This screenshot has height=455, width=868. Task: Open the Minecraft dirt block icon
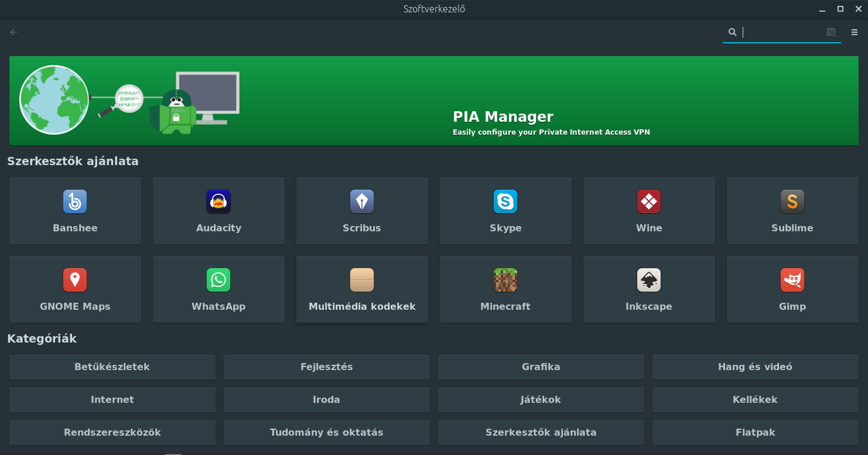pos(505,280)
